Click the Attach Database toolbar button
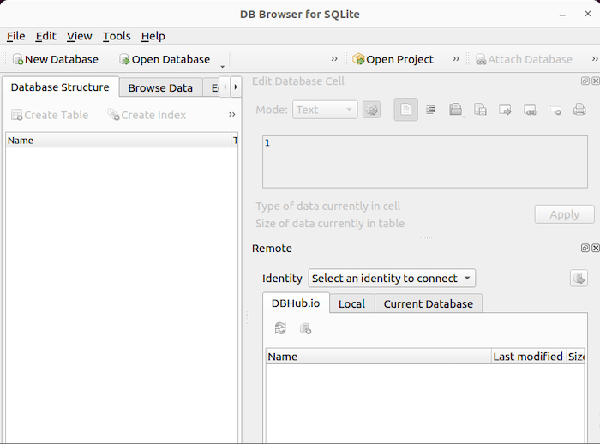The height and width of the screenshot is (444, 600). (x=524, y=59)
